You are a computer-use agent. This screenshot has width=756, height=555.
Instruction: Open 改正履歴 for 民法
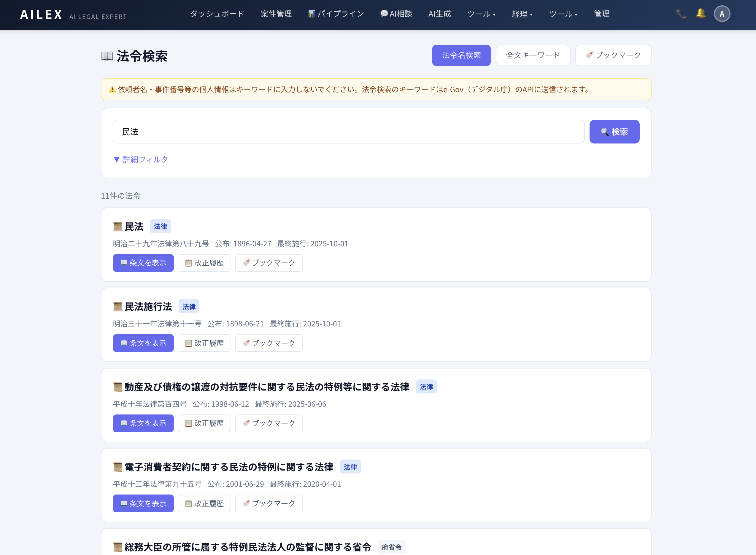pyautogui.click(x=204, y=263)
